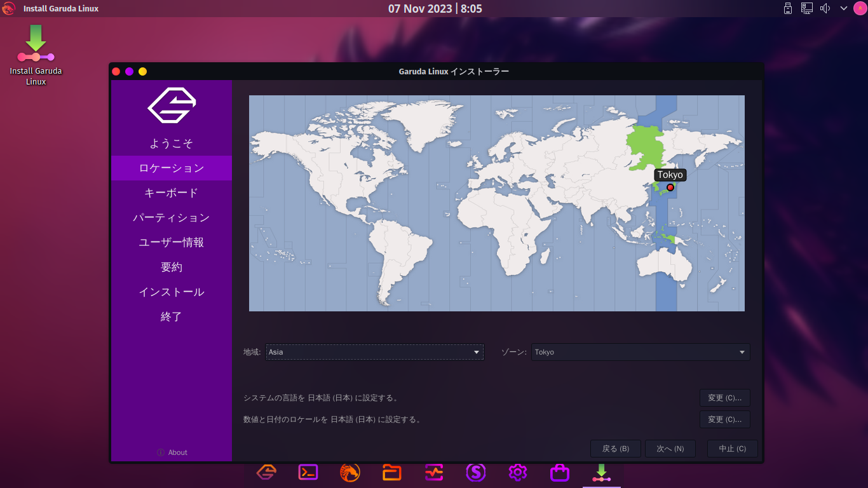Viewport: 868px width, 488px height.
Task: Go to ようこそ step in sidebar
Action: pyautogui.click(x=172, y=144)
